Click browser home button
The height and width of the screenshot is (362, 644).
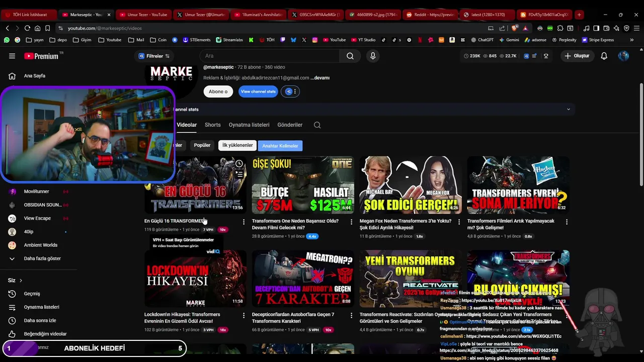tap(38, 28)
